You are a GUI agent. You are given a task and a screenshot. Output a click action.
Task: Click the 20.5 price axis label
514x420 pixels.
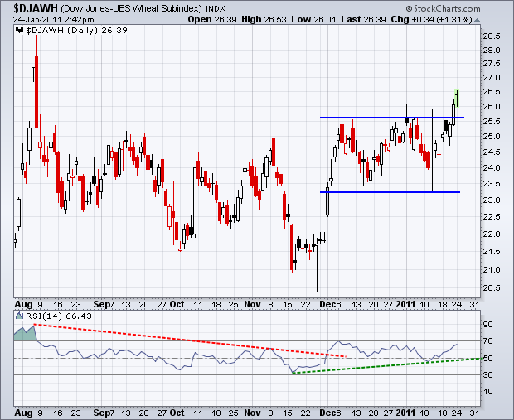coord(492,288)
